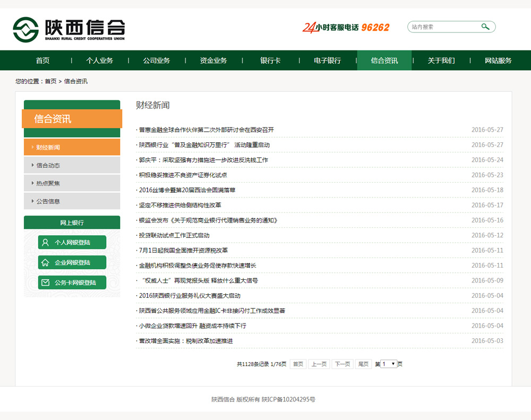531x420 pixels.
Task: Click the 下一页 pagination button
Action: [x=342, y=364]
